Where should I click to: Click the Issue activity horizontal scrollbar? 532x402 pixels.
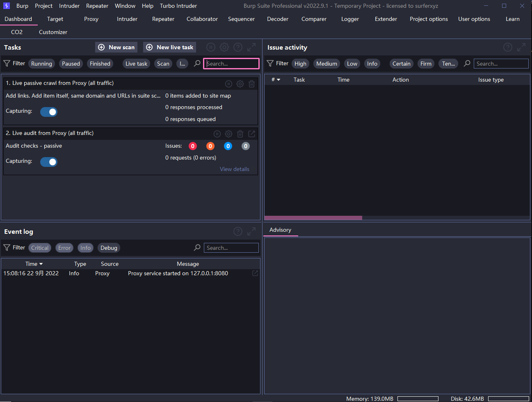tap(313, 218)
